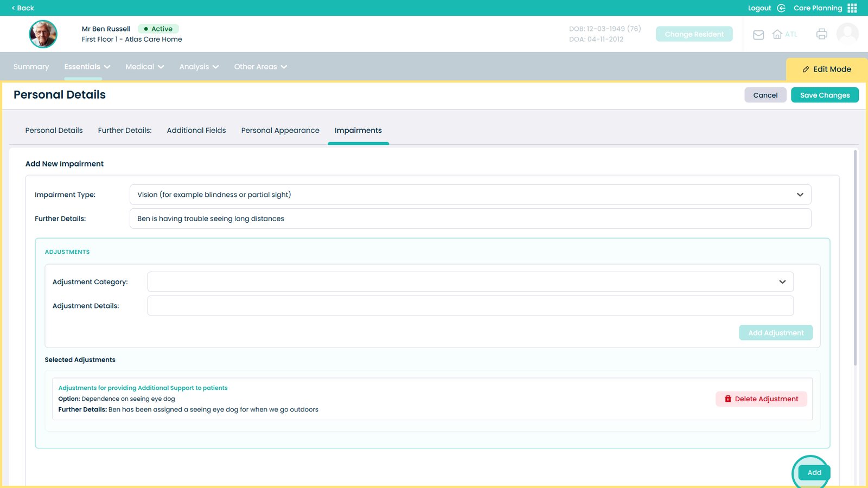Click the home ATL icon

[777, 34]
